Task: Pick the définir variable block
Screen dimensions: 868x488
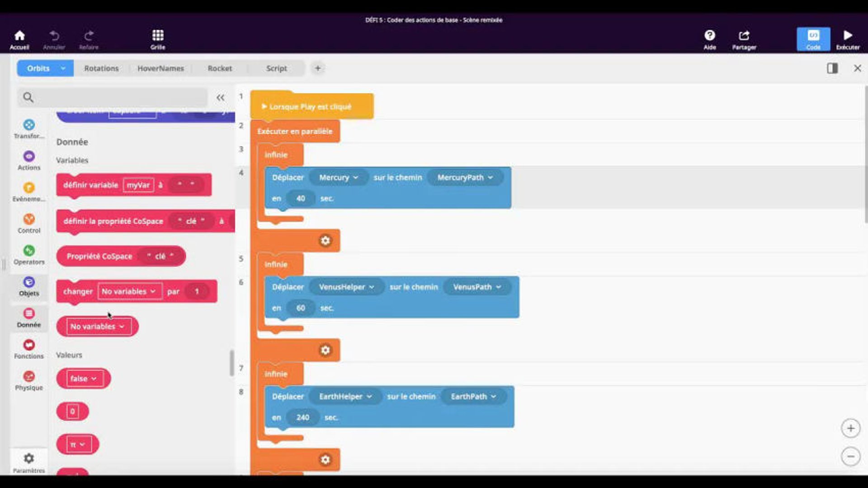Action: [90, 185]
